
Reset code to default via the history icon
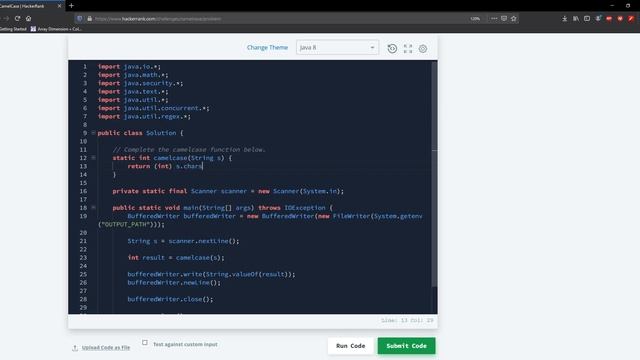pyautogui.click(x=392, y=49)
